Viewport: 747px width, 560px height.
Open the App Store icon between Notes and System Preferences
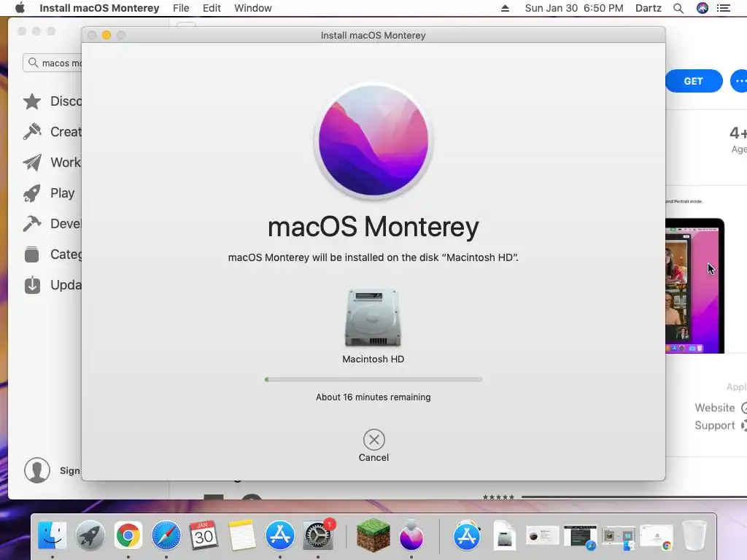[279, 535]
